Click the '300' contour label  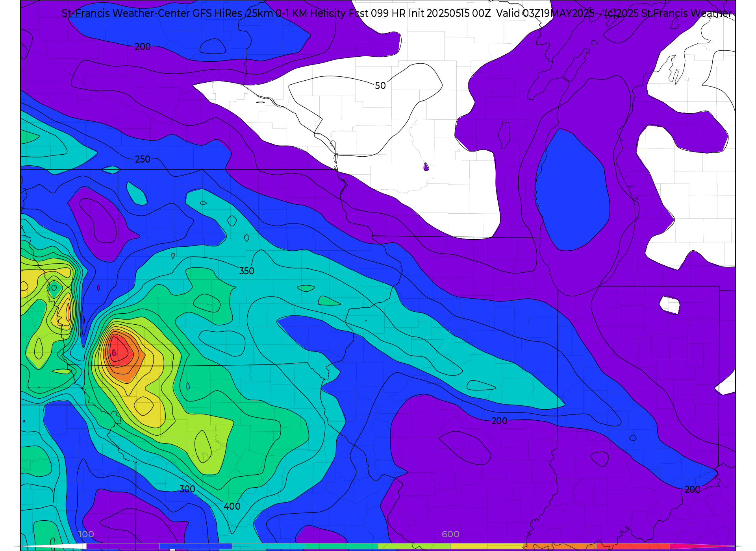pos(187,489)
